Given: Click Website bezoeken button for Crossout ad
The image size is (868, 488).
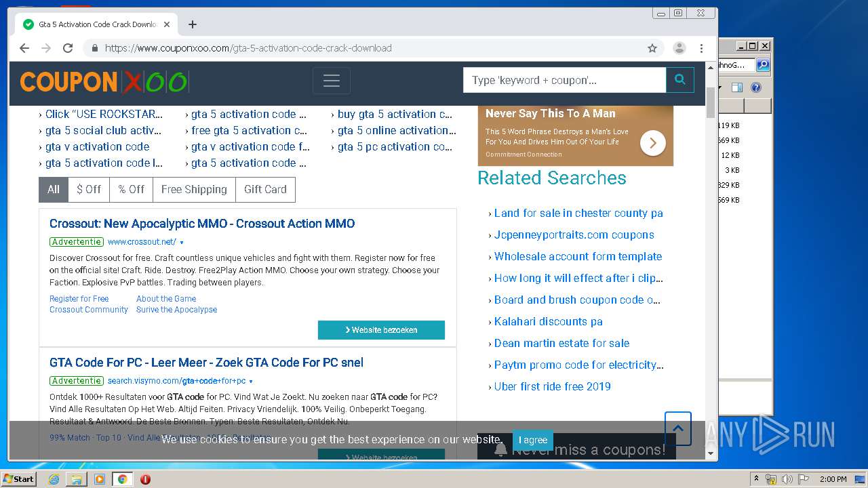Looking at the screenshot, I should [x=381, y=330].
